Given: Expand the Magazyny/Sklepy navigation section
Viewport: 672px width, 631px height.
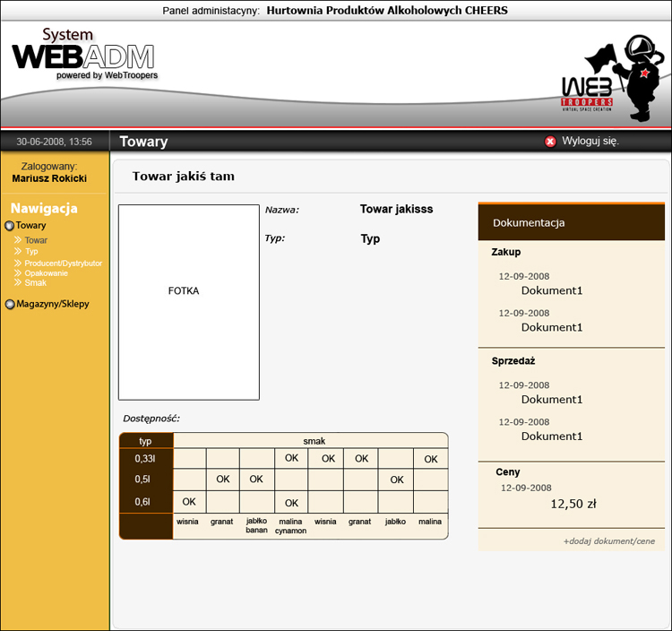Looking at the screenshot, I should point(53,304).
